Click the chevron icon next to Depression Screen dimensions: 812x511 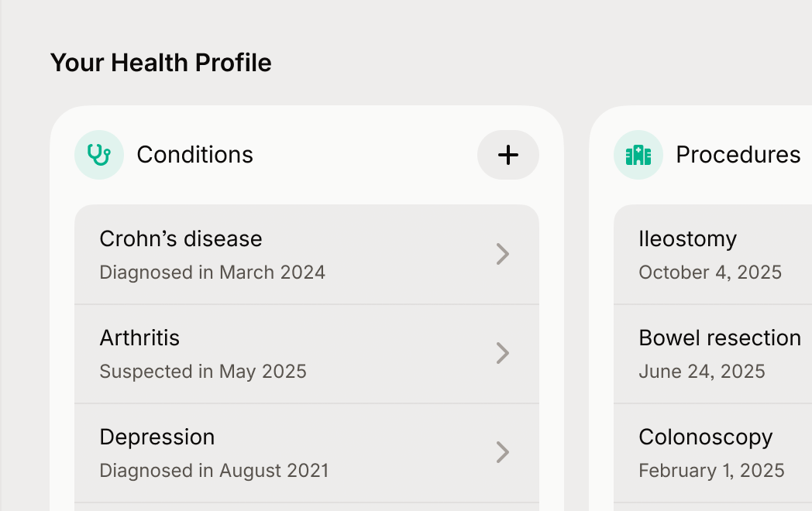pyautogui.click(x=503, y=453)
